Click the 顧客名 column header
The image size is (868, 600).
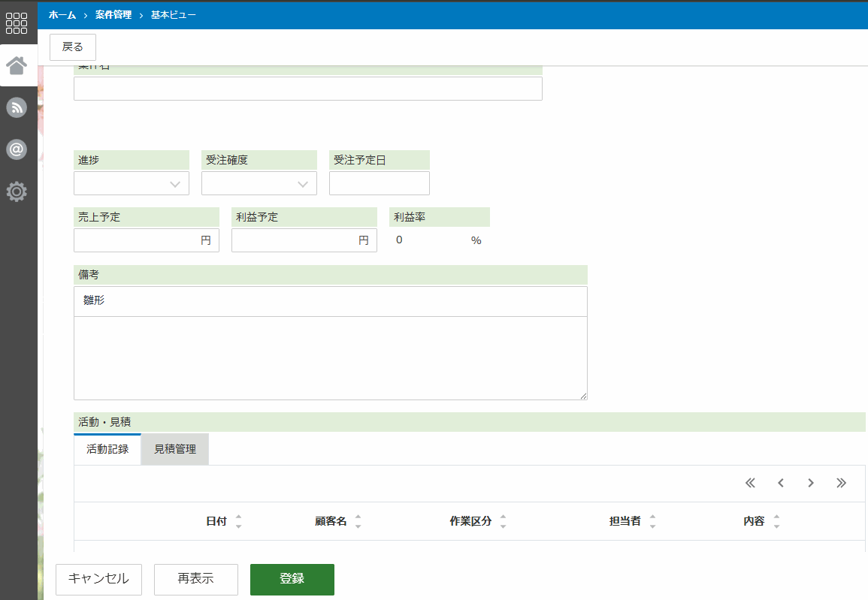331,521
